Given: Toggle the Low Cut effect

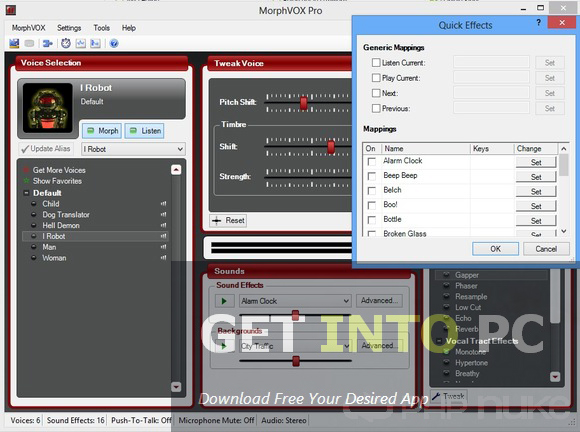Looking at the screenshot, I should click(446, 307).
